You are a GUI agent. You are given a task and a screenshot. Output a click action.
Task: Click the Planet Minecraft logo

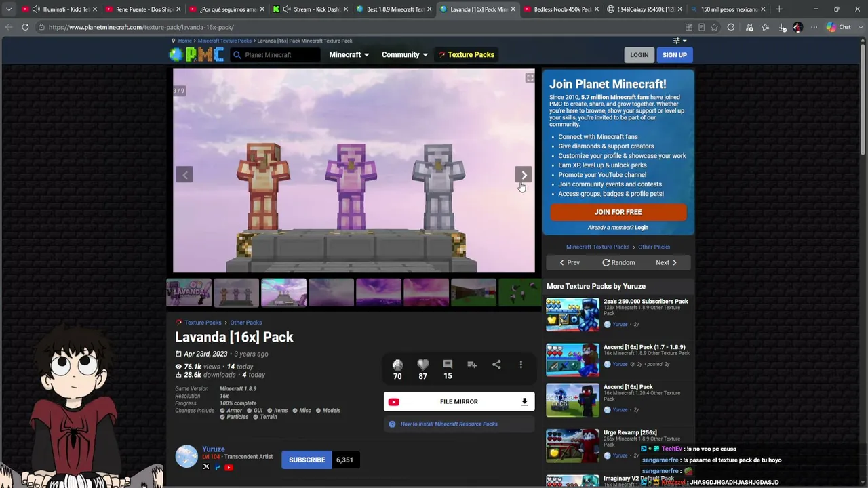197,55
